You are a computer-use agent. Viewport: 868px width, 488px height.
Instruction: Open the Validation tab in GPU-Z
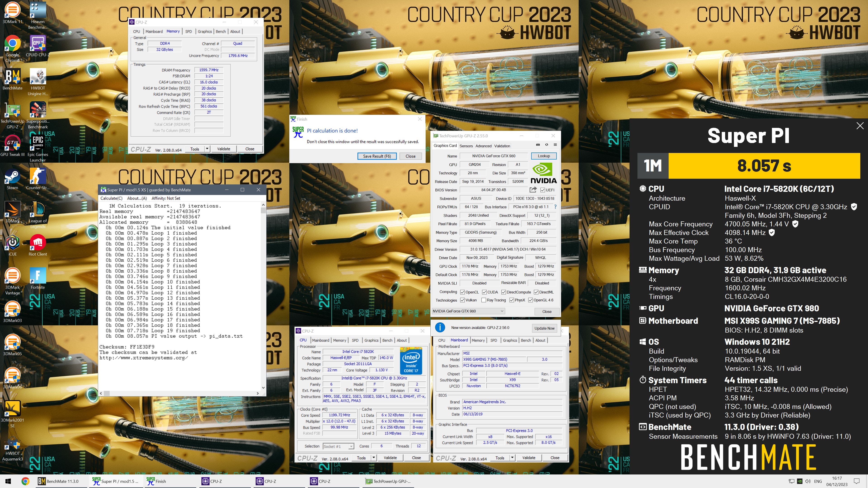click(502, 146)
